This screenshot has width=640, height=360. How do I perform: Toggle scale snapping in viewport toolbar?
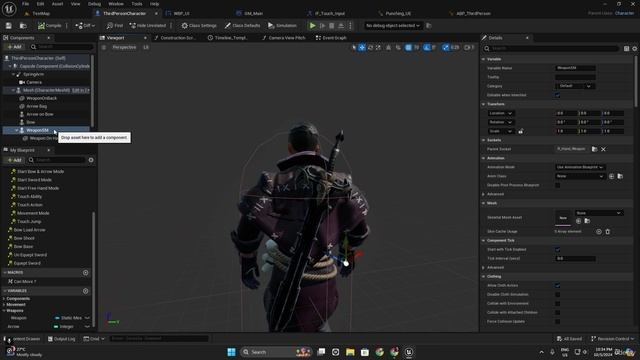click(x=446, y=47)
